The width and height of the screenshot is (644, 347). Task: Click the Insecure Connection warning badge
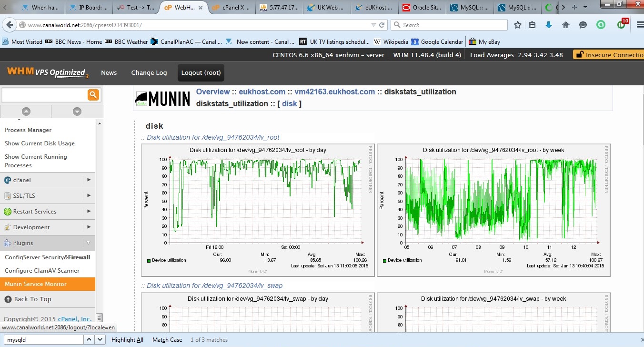608,55
